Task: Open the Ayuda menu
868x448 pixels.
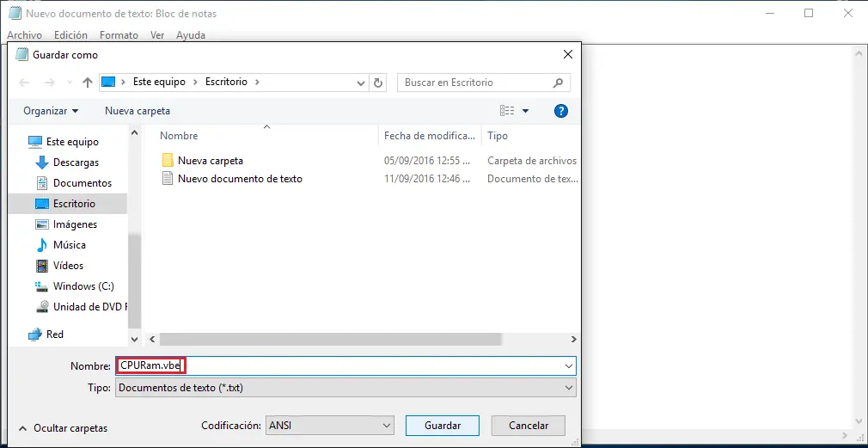Action: [x=191, y=35]
